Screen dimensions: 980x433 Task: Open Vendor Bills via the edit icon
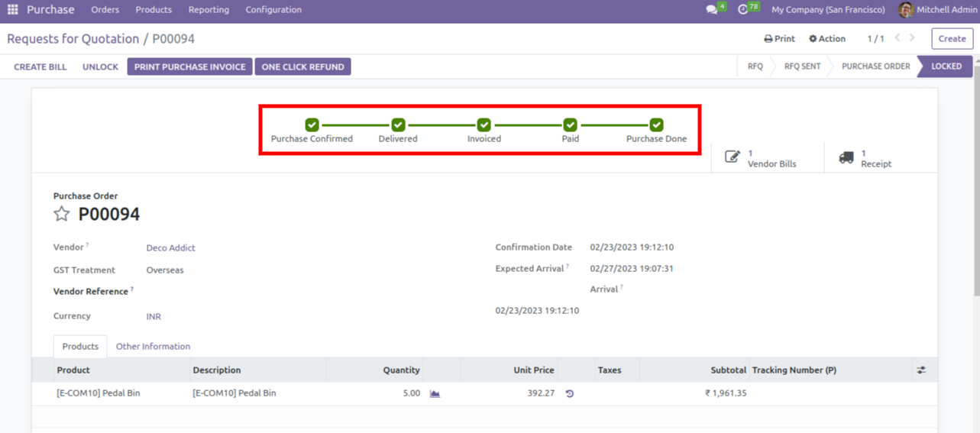(733, 157)
